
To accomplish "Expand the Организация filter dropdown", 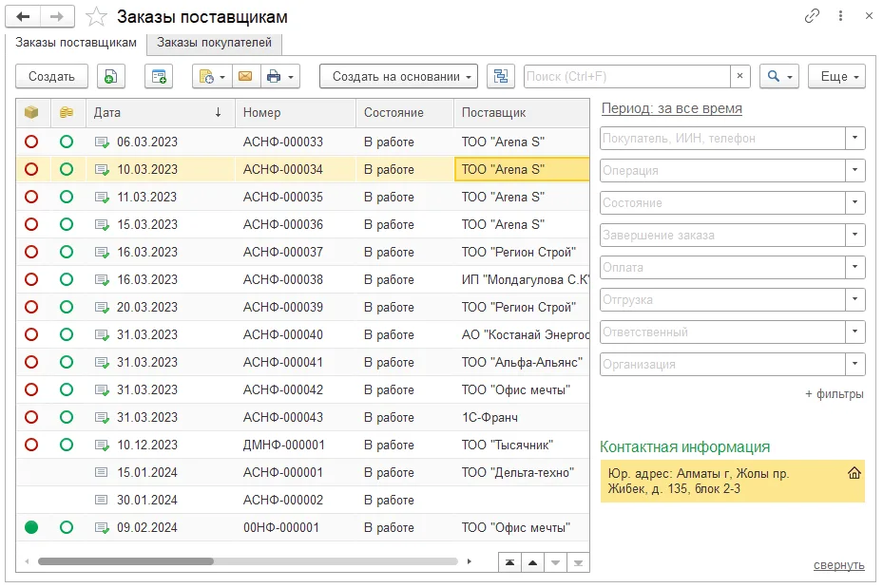I will [854, 364].
